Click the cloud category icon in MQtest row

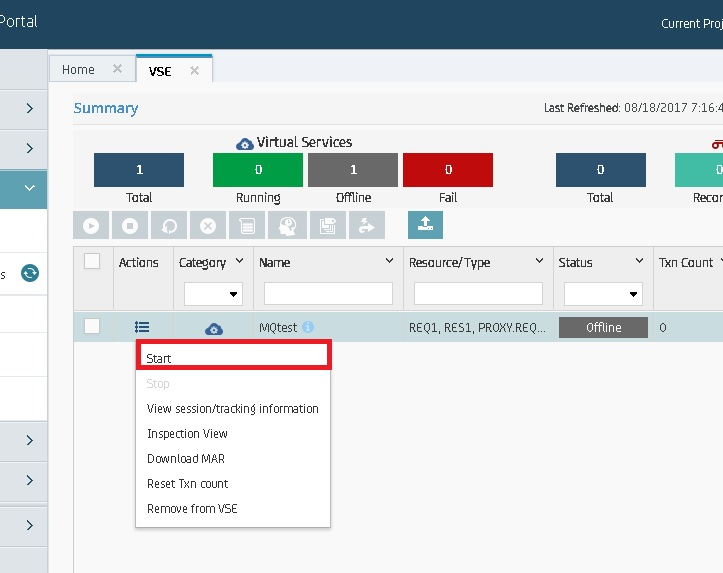214,328
